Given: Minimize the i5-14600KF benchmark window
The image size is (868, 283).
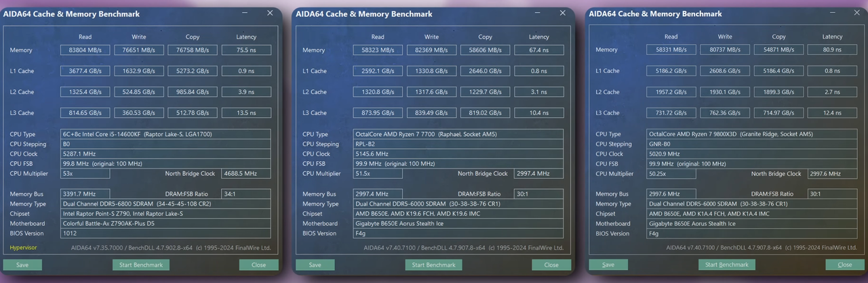Looking at the screenshot, I should click(x=245, y=13).
